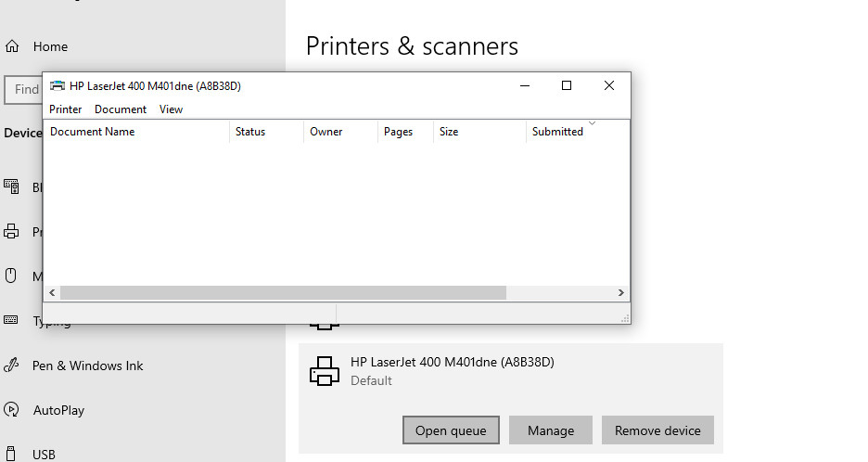Sort queue by Status column
This screenshot has width=868, height=462.
266,132
